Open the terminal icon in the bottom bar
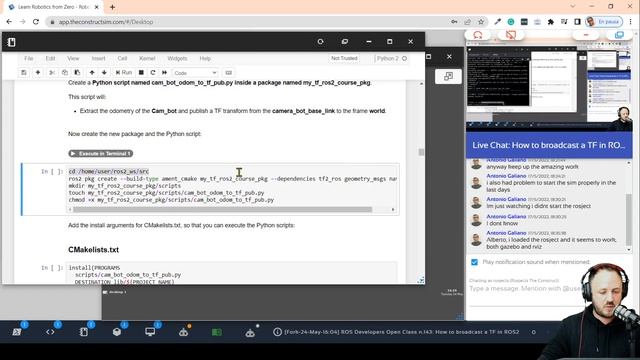 point(17,332)
